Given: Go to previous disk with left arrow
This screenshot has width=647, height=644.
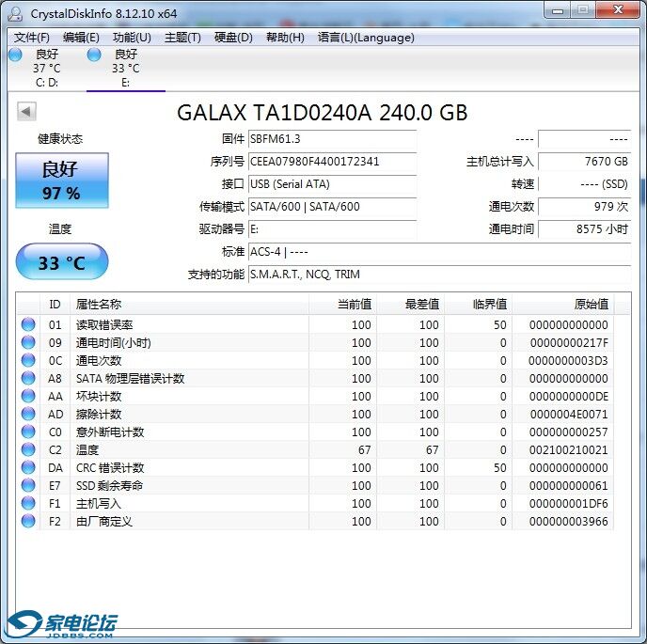Looking at the screenshot, I should click(x=26, y=111).
